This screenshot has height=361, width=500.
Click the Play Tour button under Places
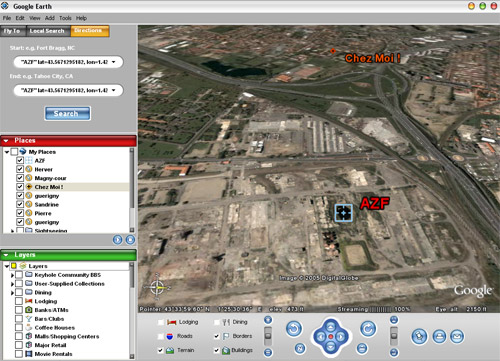117,239
